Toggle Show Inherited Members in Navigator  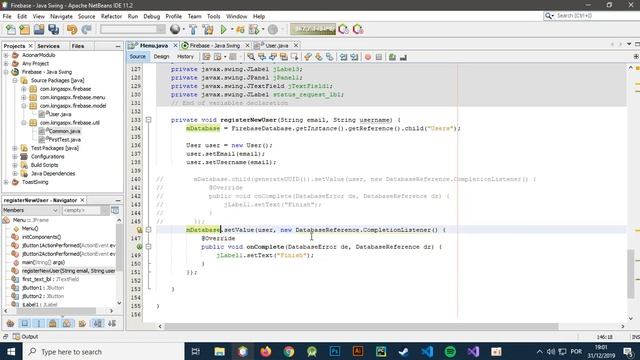coord(10,324)
